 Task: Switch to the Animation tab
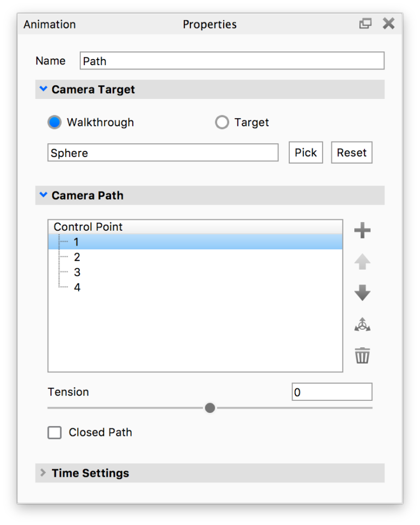click(49, 24)
